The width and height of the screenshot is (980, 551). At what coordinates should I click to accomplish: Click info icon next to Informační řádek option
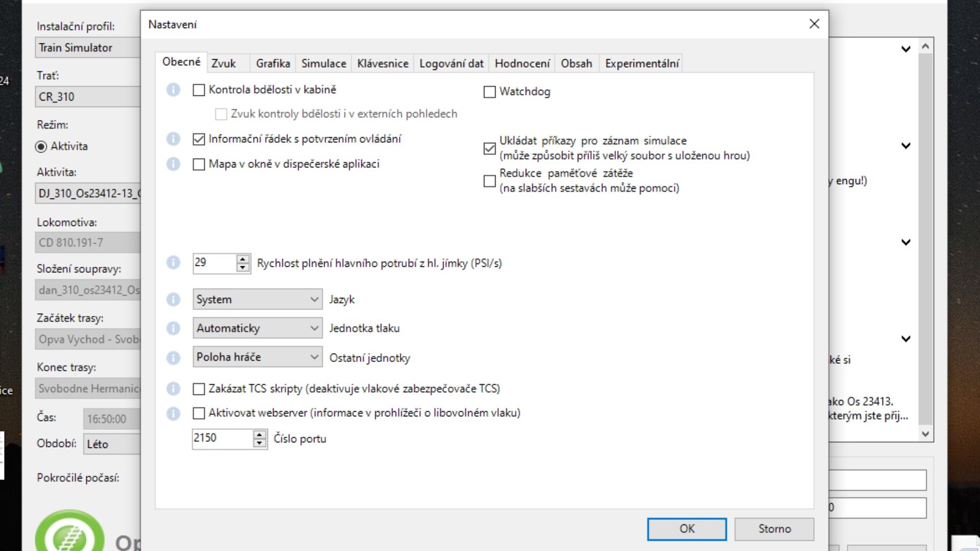(x=173, y=139)
